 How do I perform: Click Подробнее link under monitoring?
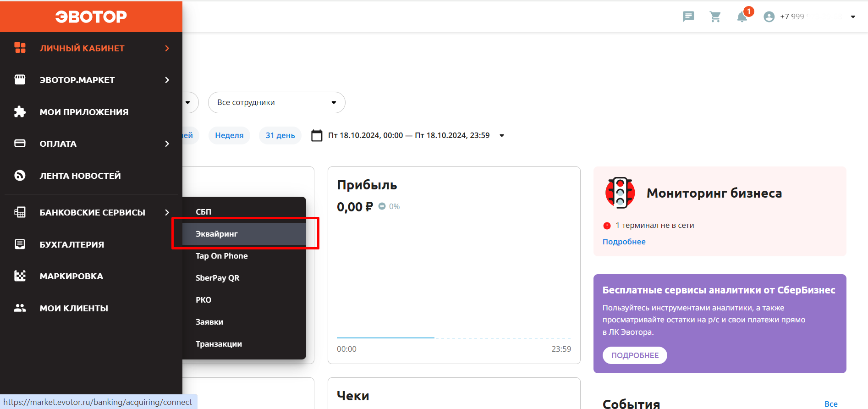coord(624,242)
